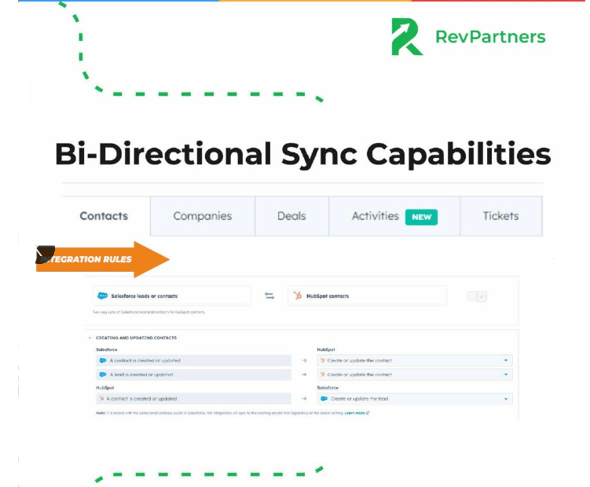Click the Salesforce cloud icon beside 'Salesforce leads or contacts'
Viewport: 590px width, 487px height.
point(102,296)
